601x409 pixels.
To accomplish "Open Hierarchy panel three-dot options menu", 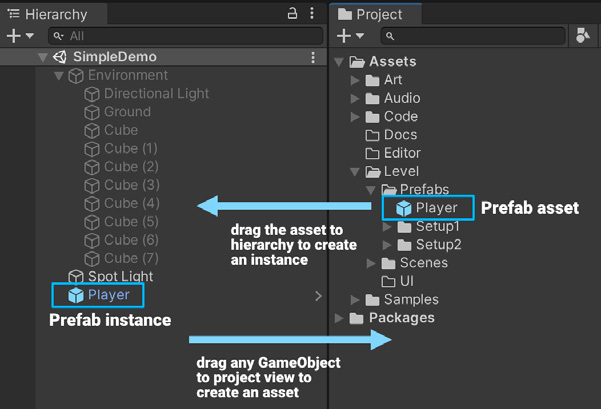I will tap(312, 13).
